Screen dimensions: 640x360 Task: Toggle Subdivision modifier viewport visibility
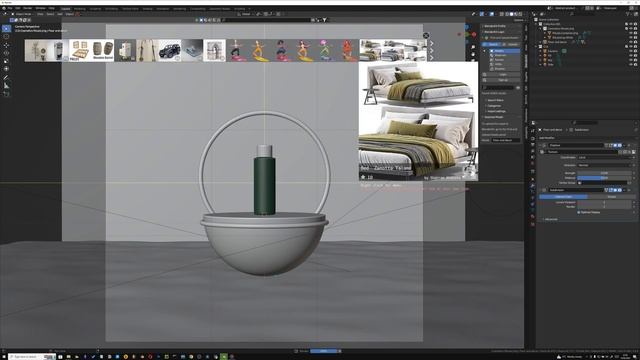click(615, 190)
